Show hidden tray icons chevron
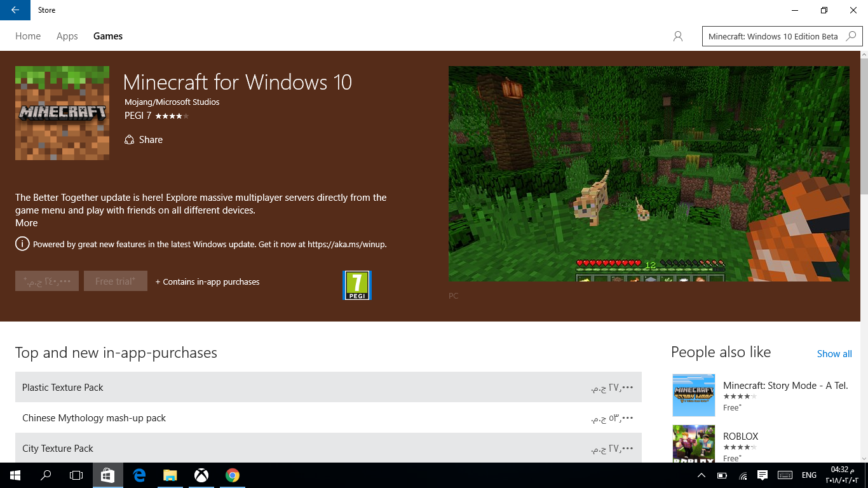 pyautogui.click(x=702, y=475)
